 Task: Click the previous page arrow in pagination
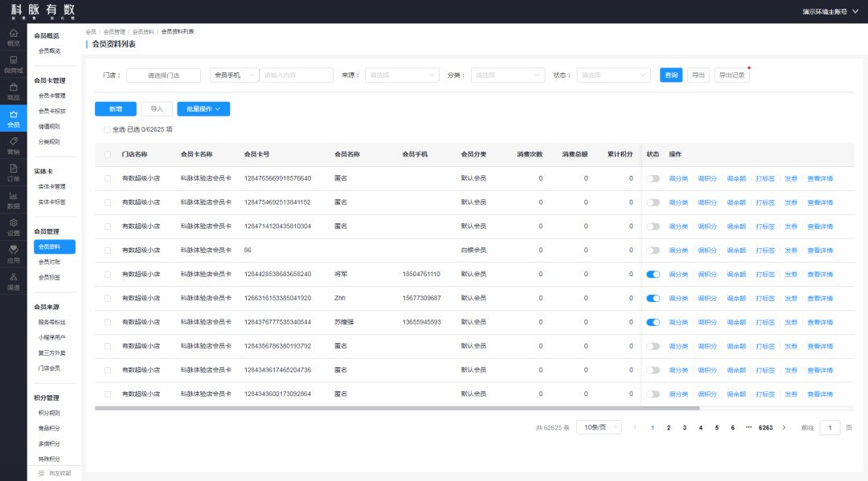pyautogui.click(x=635, y=427)
